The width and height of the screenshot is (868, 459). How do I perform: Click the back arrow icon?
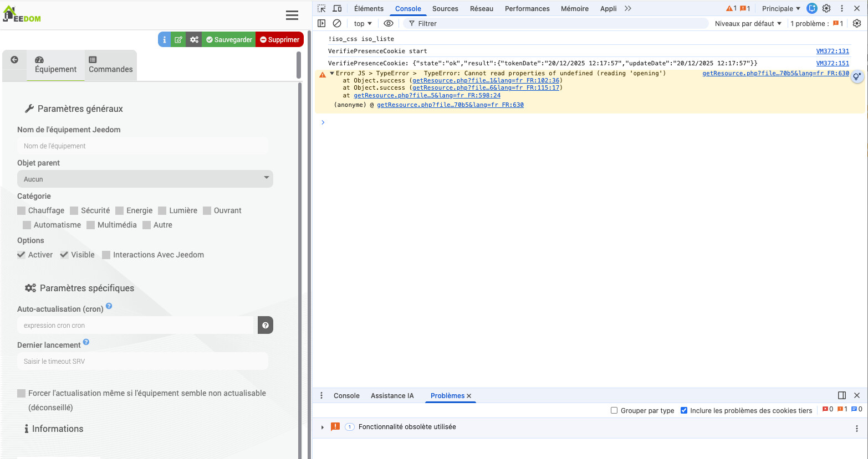coord(14,60)
